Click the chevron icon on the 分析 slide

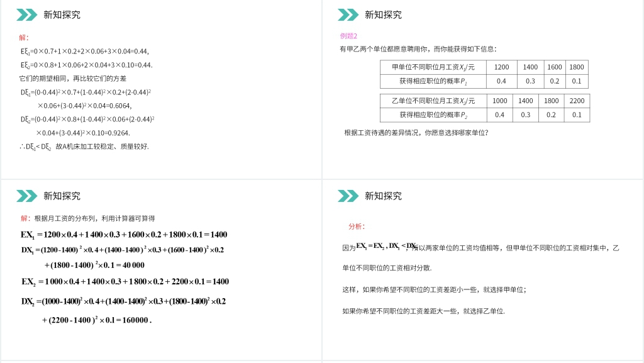(x=348, y=196)
